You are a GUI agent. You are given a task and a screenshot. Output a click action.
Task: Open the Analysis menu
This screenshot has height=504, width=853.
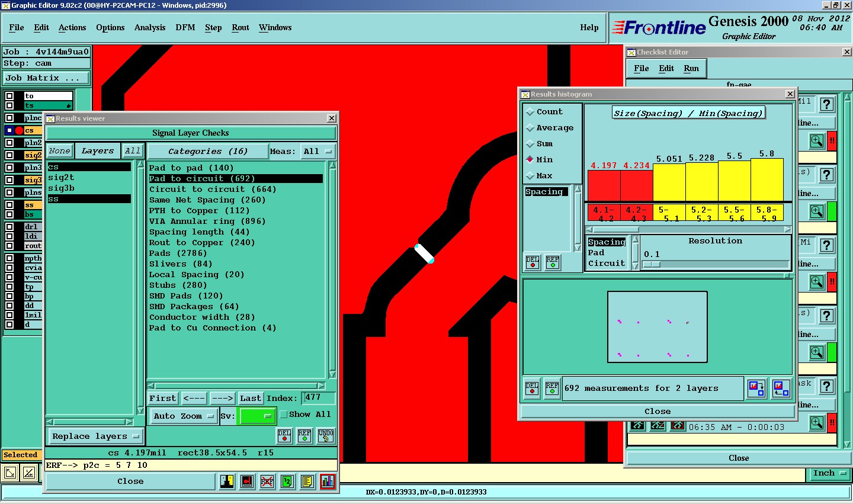150,28
